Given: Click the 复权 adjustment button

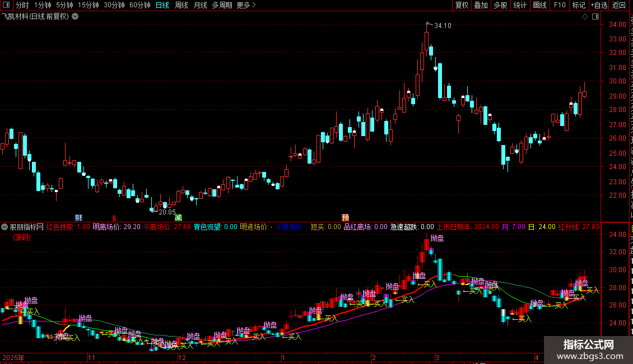Looking at the screenshot, I should coord(462,5).
